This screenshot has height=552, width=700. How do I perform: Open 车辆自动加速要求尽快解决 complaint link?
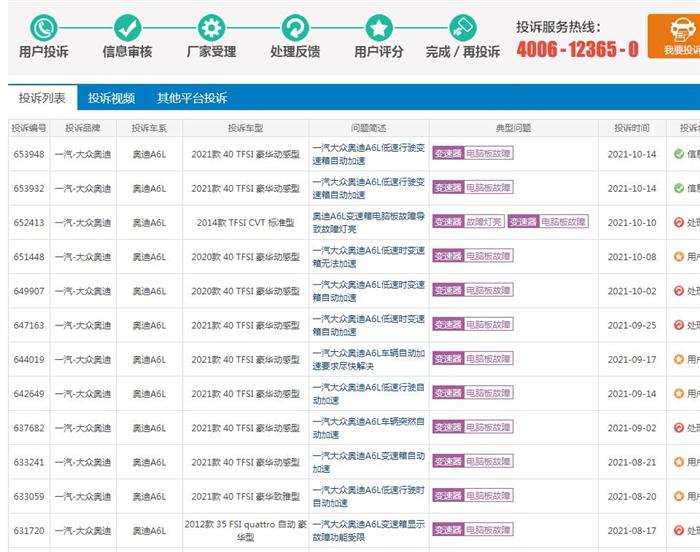[x=368, y=360]
